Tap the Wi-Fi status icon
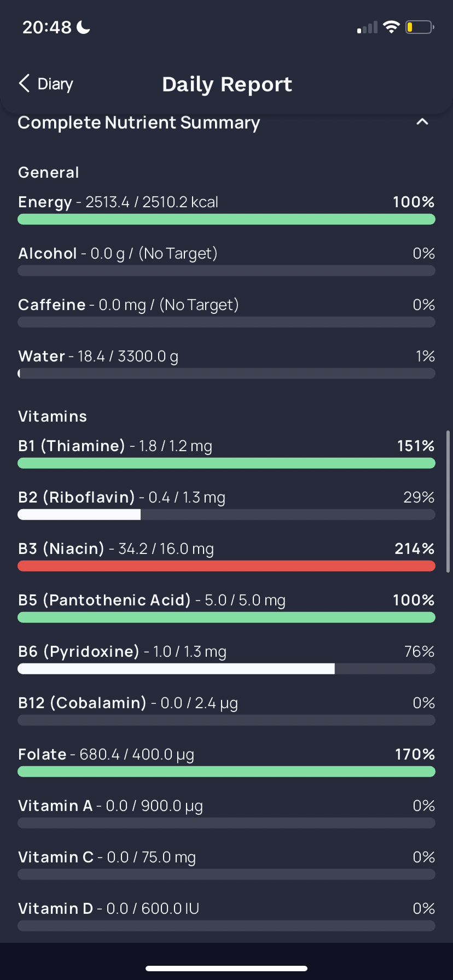Viewport: 453px width, 980px height. (x=391, y=27)
